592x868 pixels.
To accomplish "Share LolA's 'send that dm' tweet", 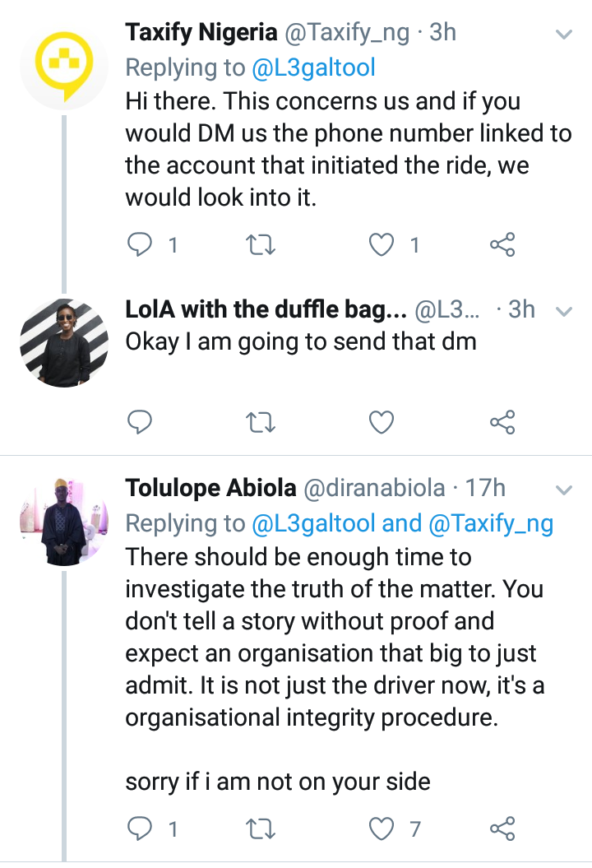I will pyautogui.click(x=502, y=422).
